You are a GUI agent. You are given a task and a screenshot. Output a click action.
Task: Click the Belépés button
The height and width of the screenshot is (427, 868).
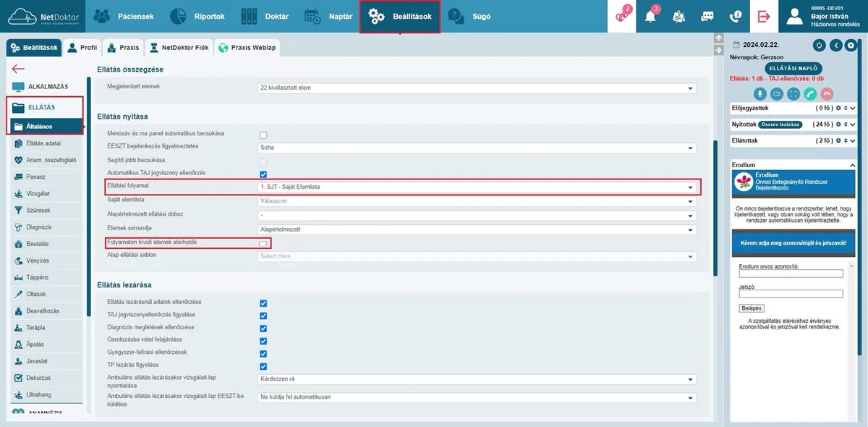[x=752, y=308]
